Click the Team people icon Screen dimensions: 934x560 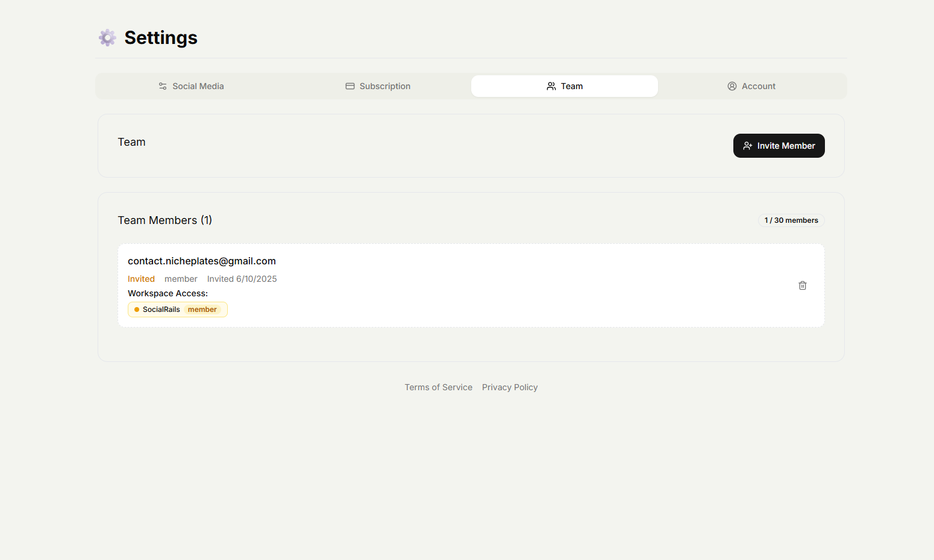click(x=550, y=86)
